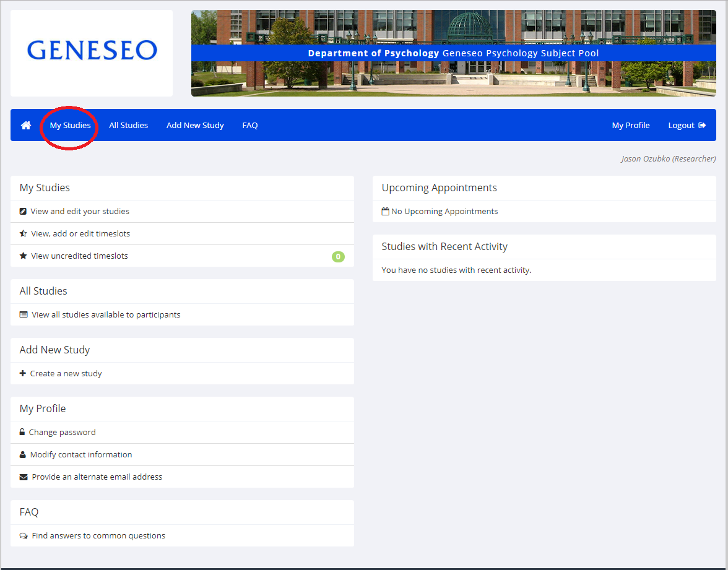Screen dimensions: 728x570
Task: Go to My Profile in the navigation bar
Action: (631, 126)
